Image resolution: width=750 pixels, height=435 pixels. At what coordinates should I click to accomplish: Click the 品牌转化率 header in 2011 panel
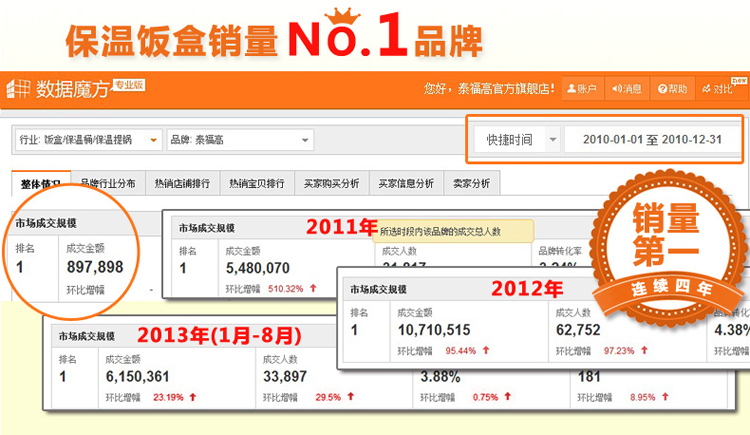pyautogui.click(x=560, y=251)
